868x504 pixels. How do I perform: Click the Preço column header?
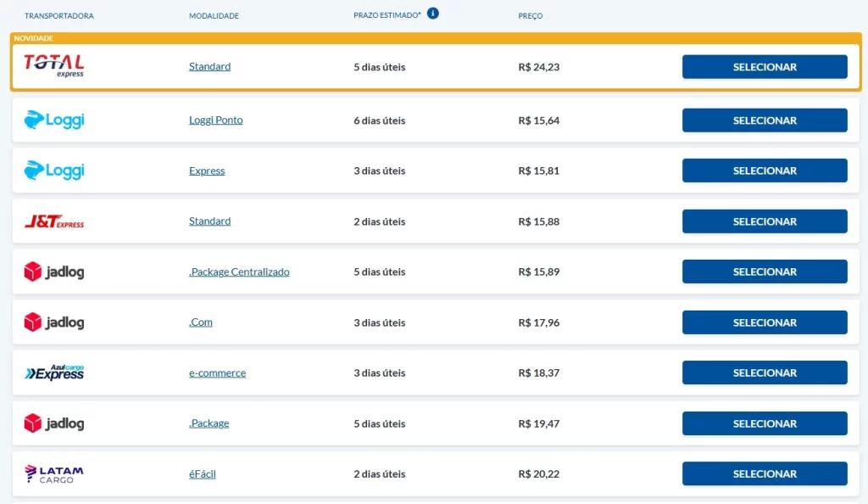[x=531, y=15]
